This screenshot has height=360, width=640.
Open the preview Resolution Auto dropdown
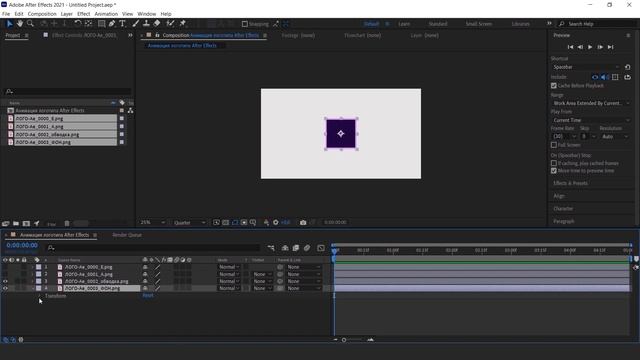615,137
